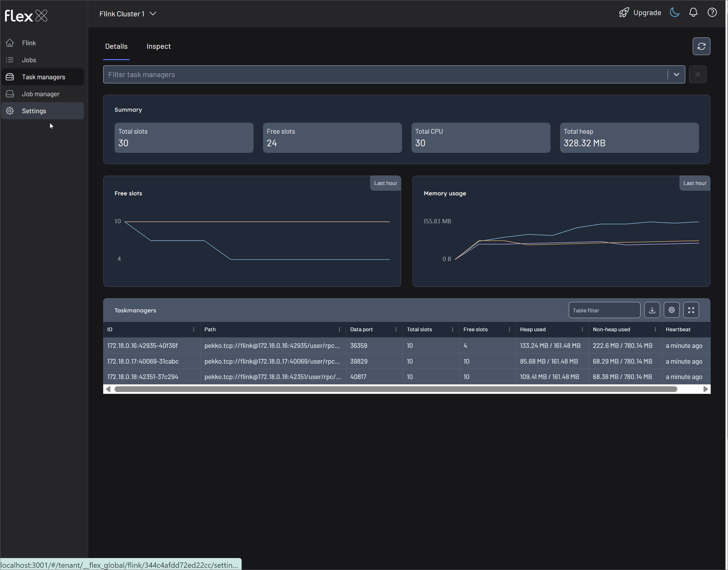Toggle dark mode moon icon

pyautogui.click(x=675, y=13)
